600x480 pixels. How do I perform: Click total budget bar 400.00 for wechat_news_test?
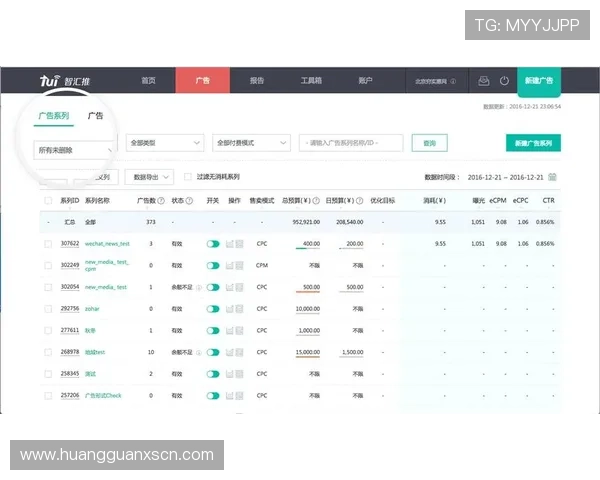[308, 244]
